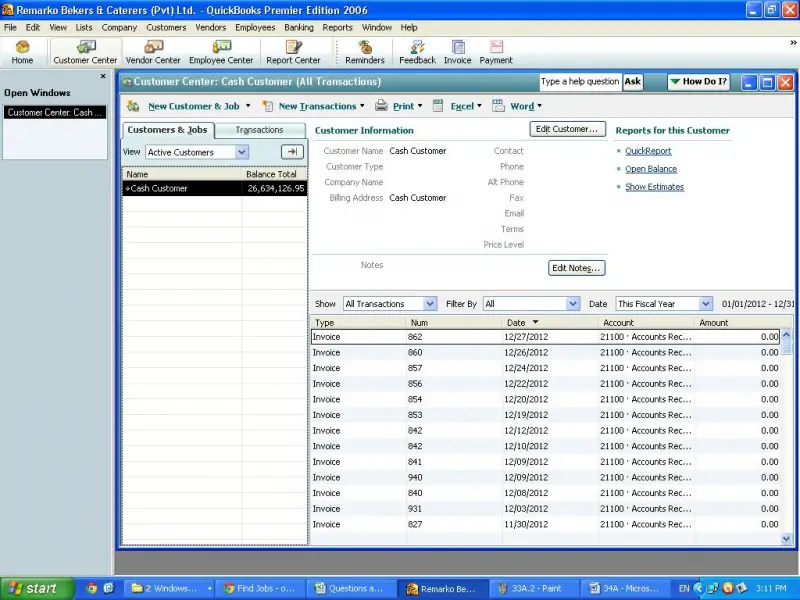The image size is (800, 600).
Task: Select invoice 827 dated 11/30/2012
Action: pos(545,524)
